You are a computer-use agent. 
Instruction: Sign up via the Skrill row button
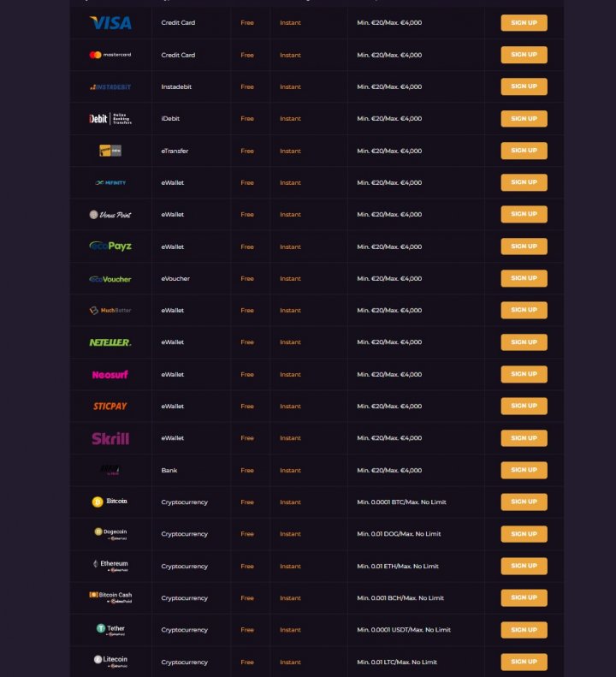point(524,438)
